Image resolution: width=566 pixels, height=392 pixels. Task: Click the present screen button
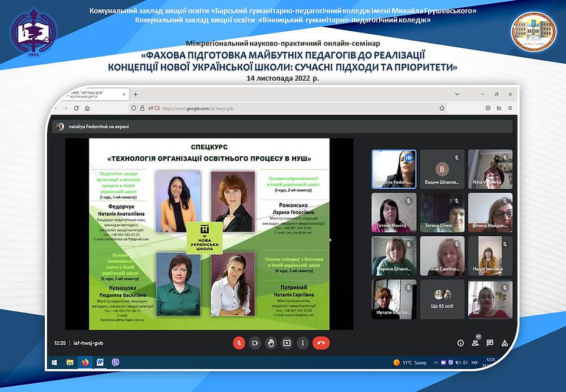pos(287,343)
